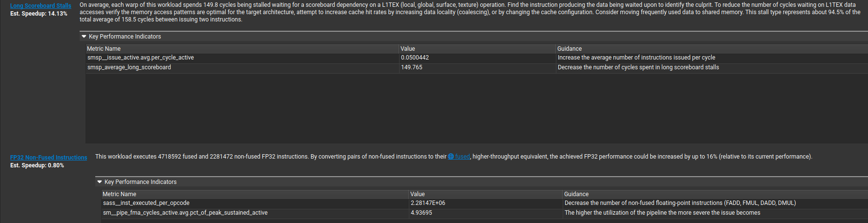Click the 0.0500442 value cell
Screen dimensions: 868x223
(415, 58)
